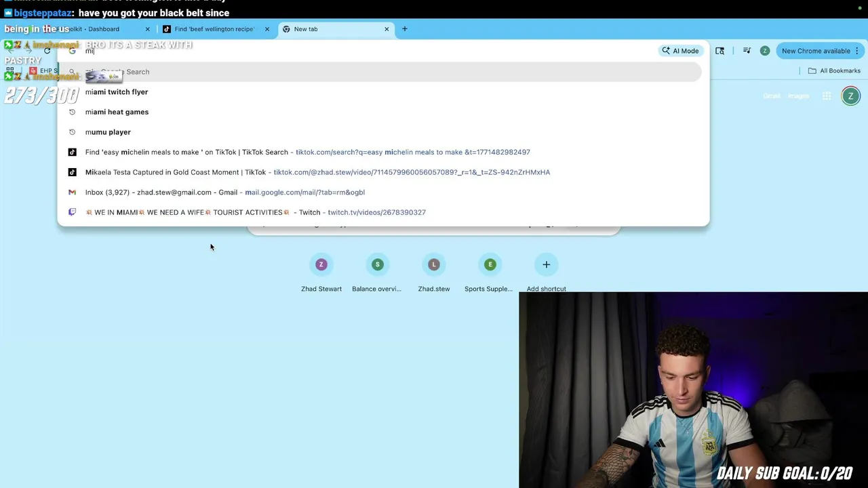Viewport: 868px width, 488px height.
Task: Close the 'beef wellington recipe' tab
Action: click(x=267, y=29)
